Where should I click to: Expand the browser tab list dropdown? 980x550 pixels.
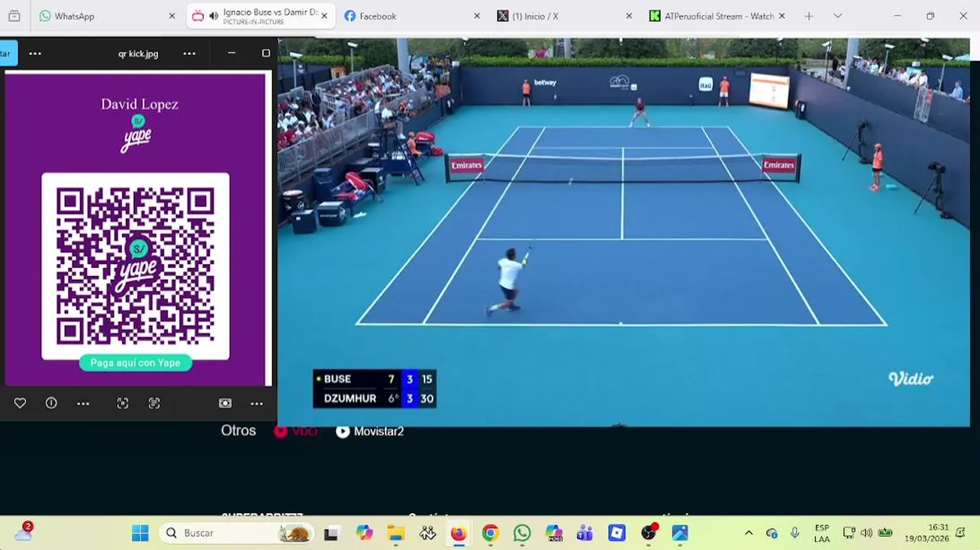[x=837, y=16]
